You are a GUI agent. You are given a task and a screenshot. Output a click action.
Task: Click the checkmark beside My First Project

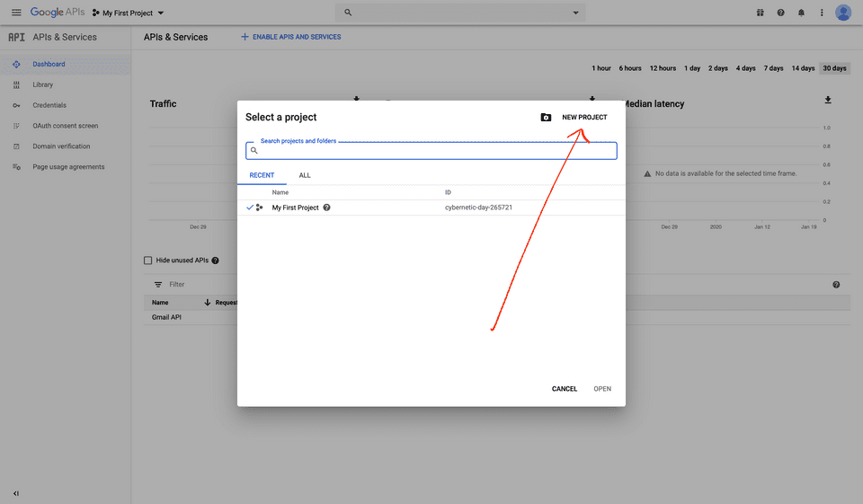[x=250, y=208]
